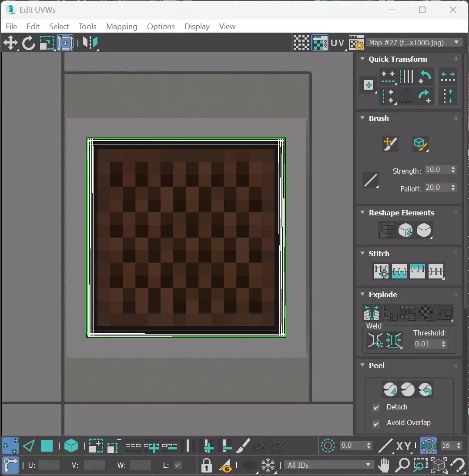Click Rotate 90 degrees counterclockwise icon

[x=425, y=77]
